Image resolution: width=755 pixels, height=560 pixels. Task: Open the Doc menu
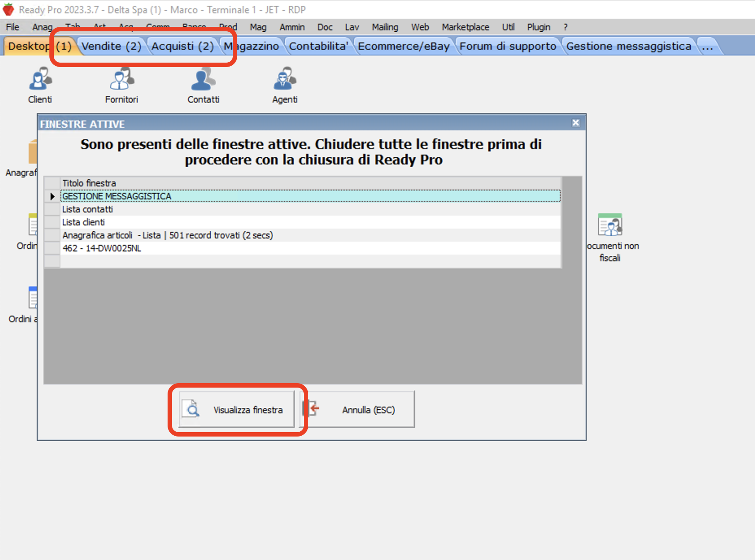click(325, 27)
